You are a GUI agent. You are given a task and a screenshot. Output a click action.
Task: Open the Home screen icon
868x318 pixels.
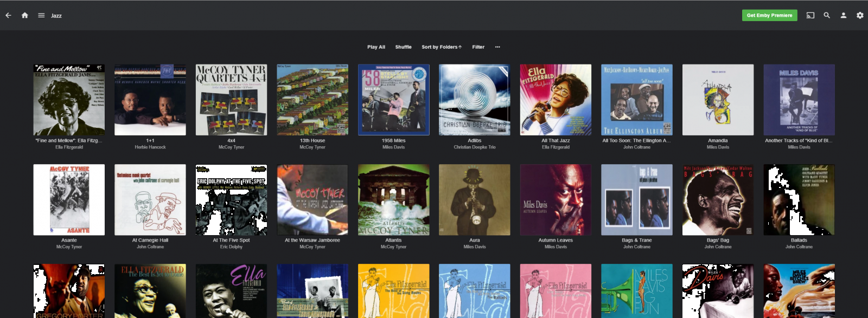[24, 15]
